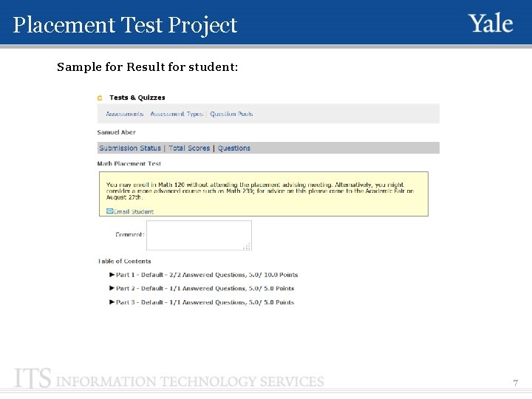Open Part 2 Default answered questions link

coord(205,288)
